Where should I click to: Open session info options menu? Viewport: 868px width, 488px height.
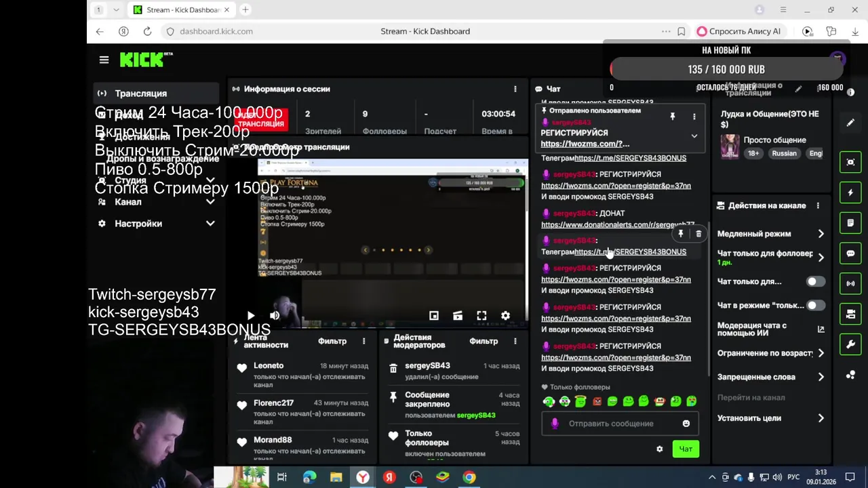coord(515,89)
